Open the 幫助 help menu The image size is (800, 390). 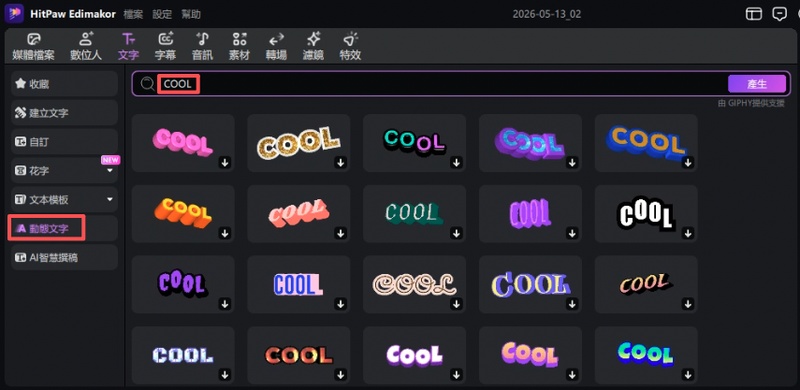[191, 14]
